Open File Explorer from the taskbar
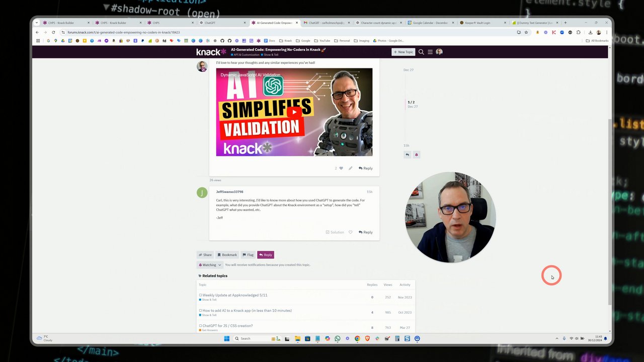The image size is (644, 362). click(297, 338)
